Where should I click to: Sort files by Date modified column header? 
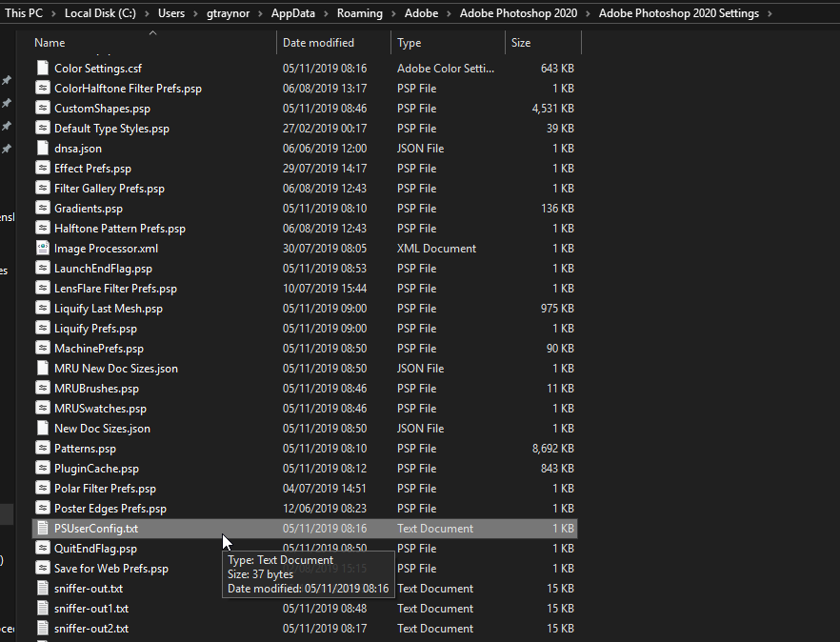pos(333,42)
